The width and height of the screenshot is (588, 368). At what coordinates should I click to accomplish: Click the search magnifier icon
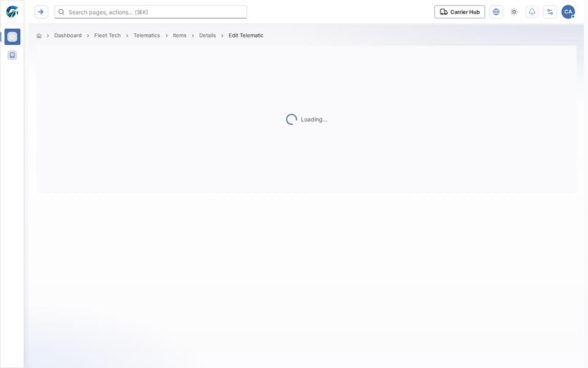61,12
